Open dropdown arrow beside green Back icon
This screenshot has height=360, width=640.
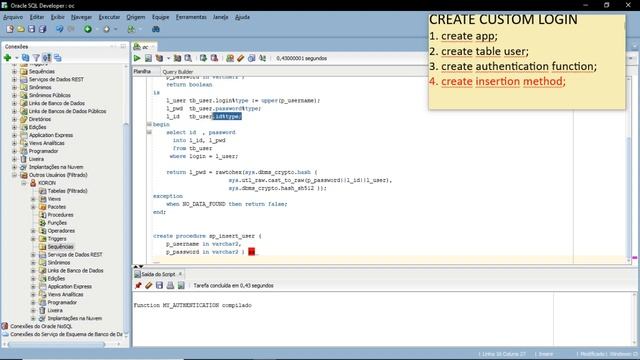click(97, 29)
